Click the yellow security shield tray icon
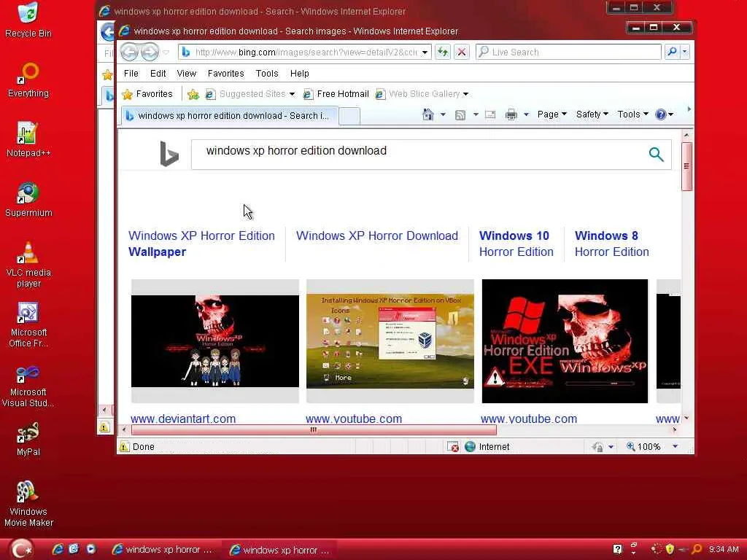This screenshot has width=747, height=560. coord(670,549)
